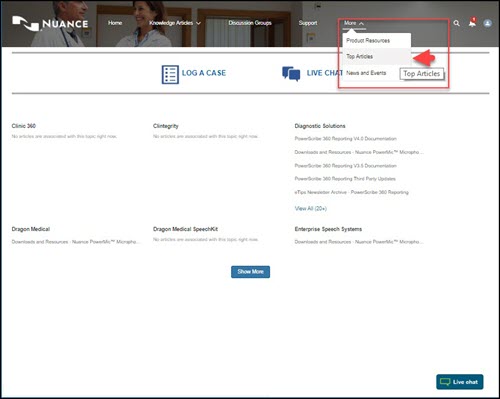Click the Nuance logo
500x399 pixels.
point(50,24)
